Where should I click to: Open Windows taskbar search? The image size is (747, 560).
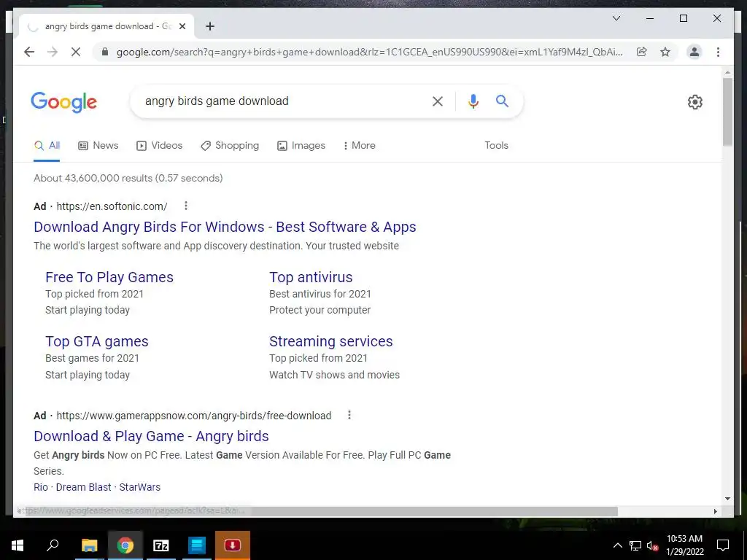pos(53,545)
